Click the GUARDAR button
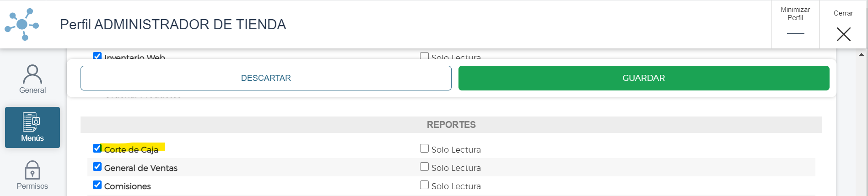 pyautogui.click(x=644, y=78)
